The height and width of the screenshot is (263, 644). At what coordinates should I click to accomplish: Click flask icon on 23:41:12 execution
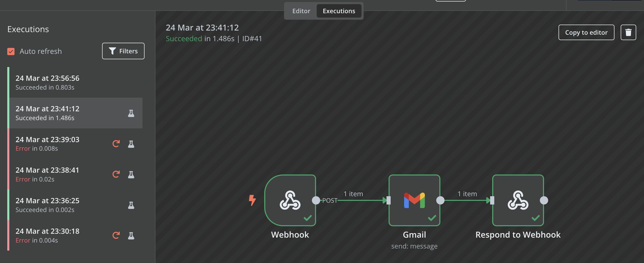(x=131, y=113)
